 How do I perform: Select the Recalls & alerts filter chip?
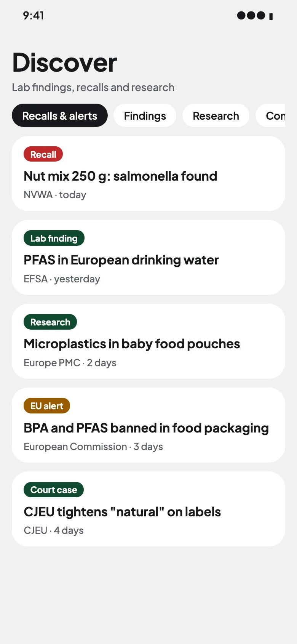pyautogui.click(x=60, y=115)
